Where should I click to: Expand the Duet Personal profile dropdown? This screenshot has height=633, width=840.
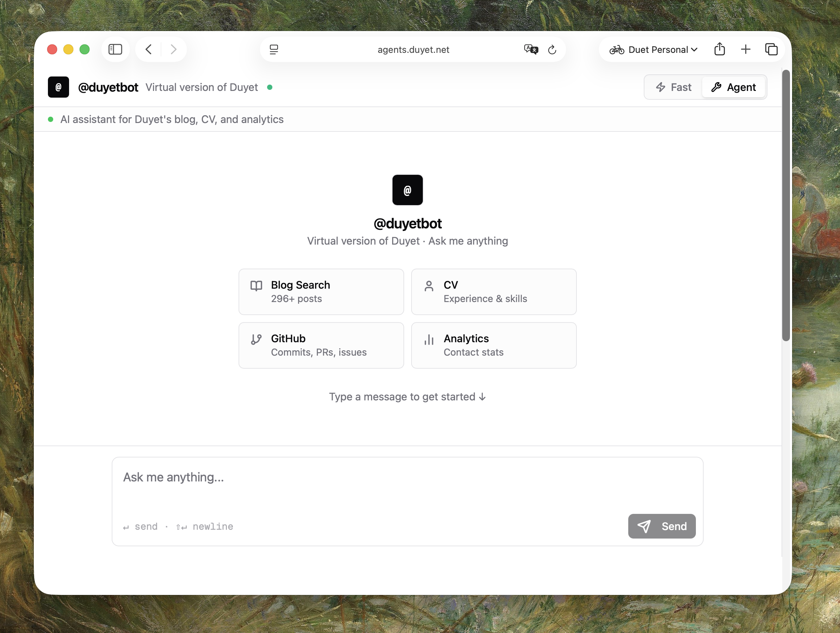[654, 49]
